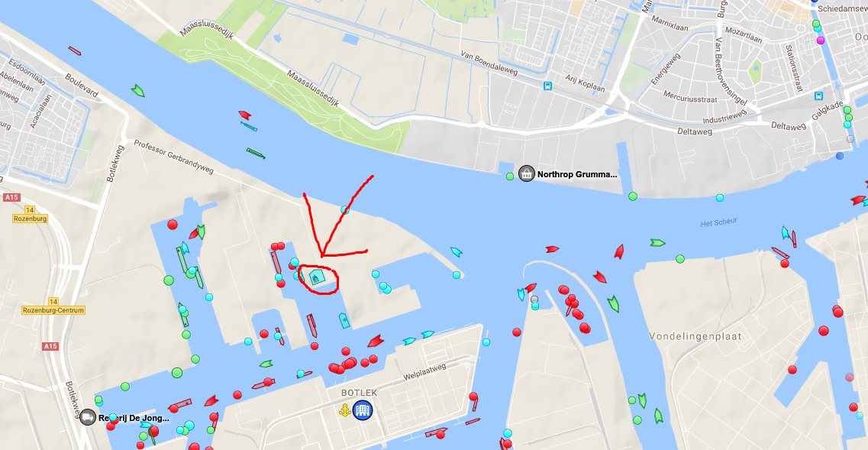This screenshot has width=868, height=450.
Task: Open the blue building marker at Botlek
Action: point(363,410)
